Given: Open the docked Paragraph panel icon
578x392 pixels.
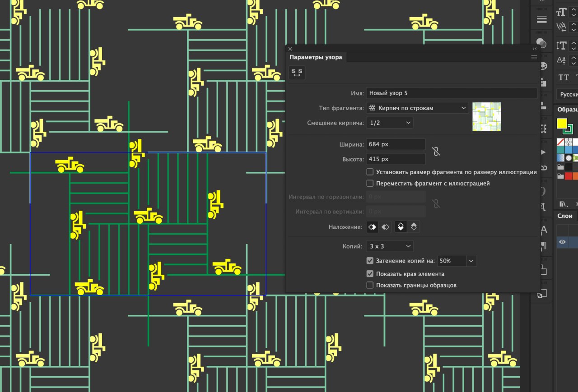Looking at the screenshot, I should tap(544, 246).
